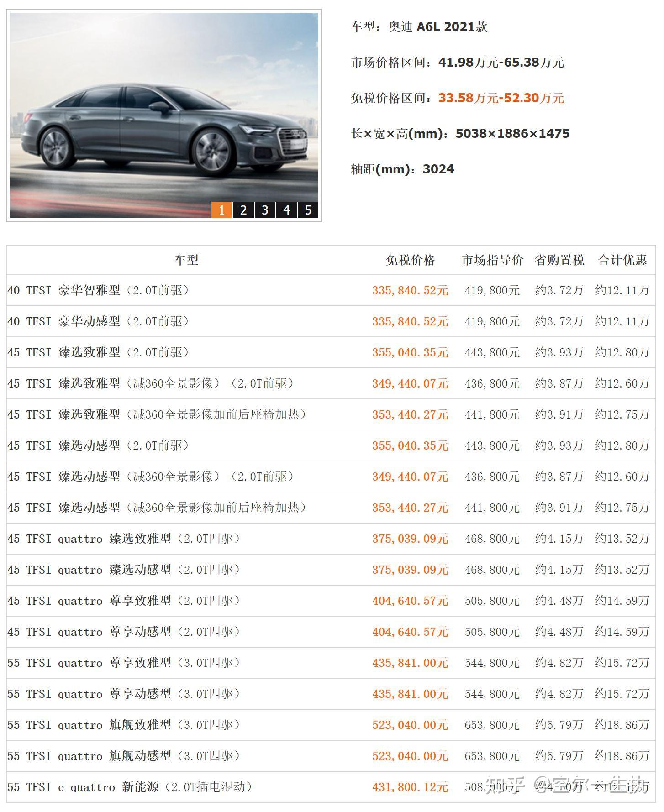Click tax-free price of 45 quattro 臻选致雅型
This screenshot has width=664, height=812.
(410, 539)
